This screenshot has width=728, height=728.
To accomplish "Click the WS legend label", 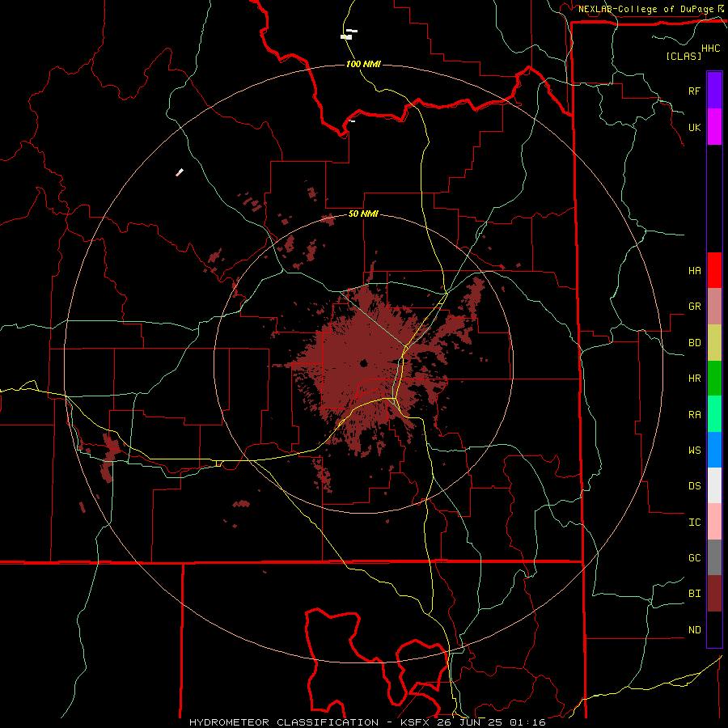I will click(694, 450).
